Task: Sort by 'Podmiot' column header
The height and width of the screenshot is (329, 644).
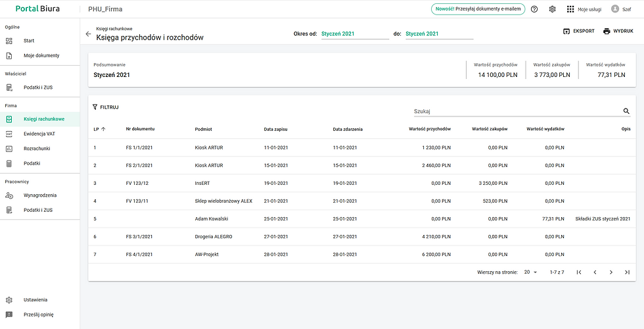Action: 203,129
